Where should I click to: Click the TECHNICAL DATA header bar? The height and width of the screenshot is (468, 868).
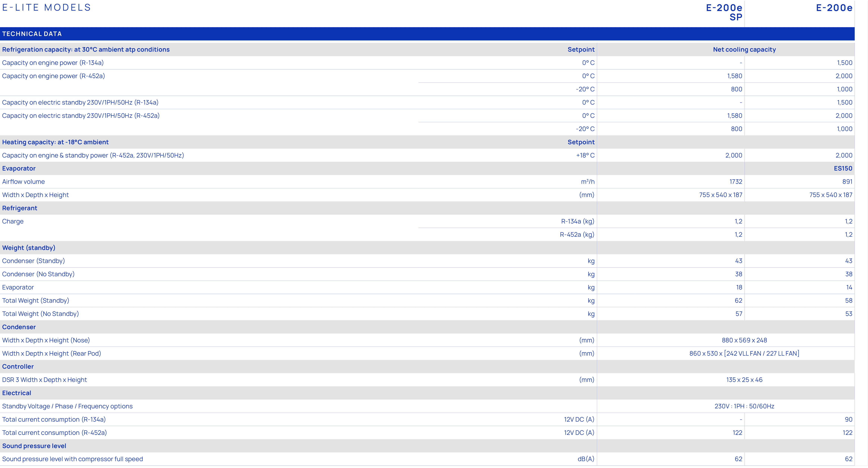[x=32, y=34]
